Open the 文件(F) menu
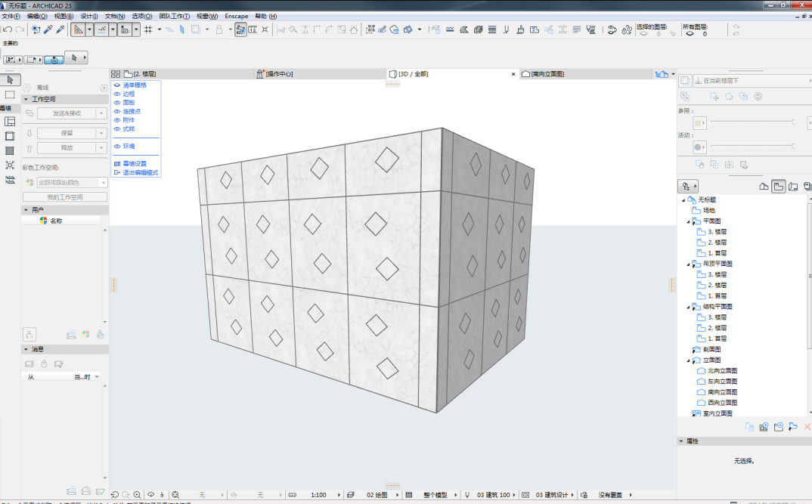This screenshot has height=504, width=812. coord(11,16)
